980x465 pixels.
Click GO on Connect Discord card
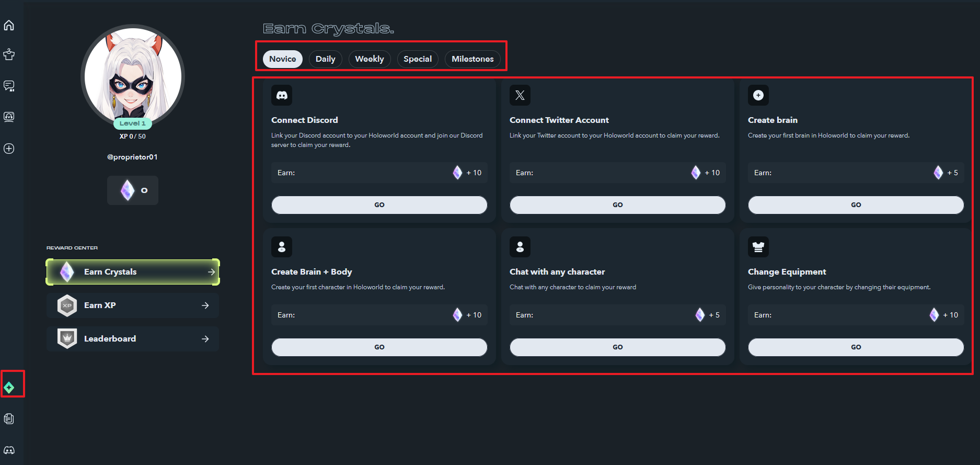379,205
